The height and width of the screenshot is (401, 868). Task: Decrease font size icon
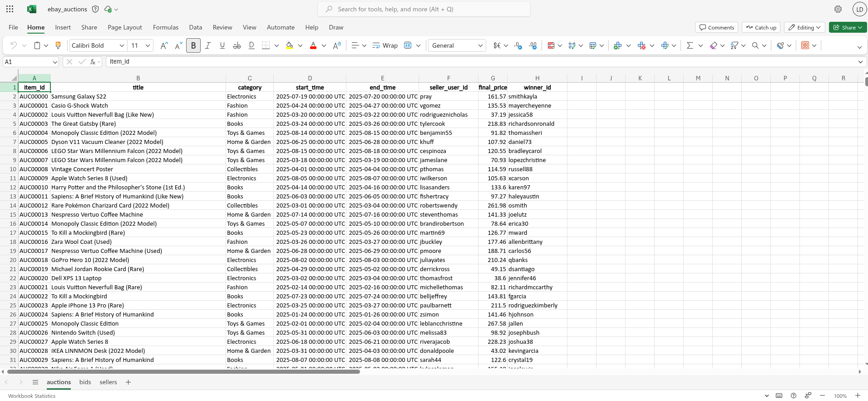pos(178,45)
